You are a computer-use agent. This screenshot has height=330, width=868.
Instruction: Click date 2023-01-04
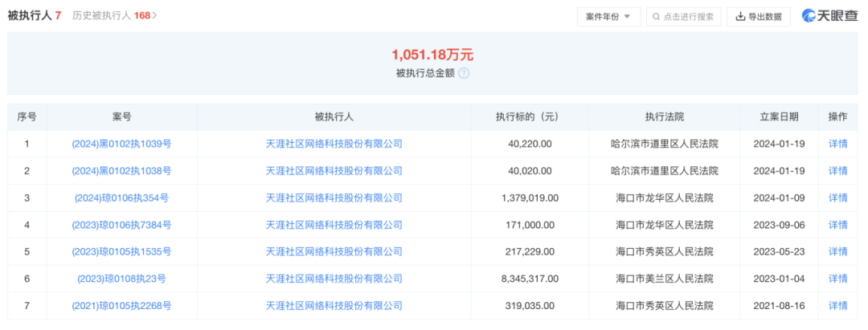779,279
